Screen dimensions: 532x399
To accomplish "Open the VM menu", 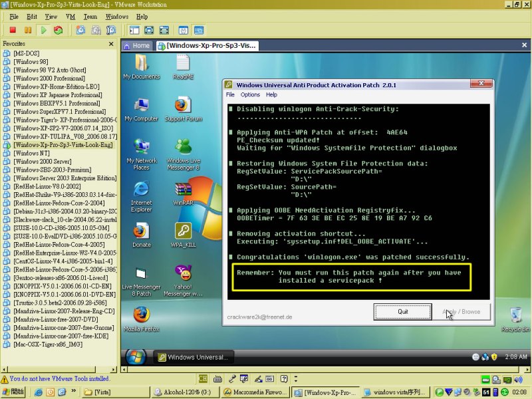I will coord(70,17).
